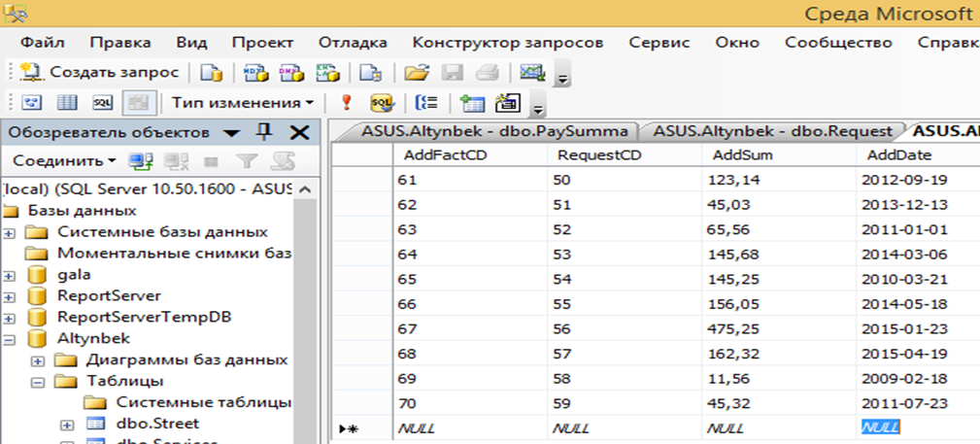
Task: Click the DMX query icon
Action: tap(291, 73)
